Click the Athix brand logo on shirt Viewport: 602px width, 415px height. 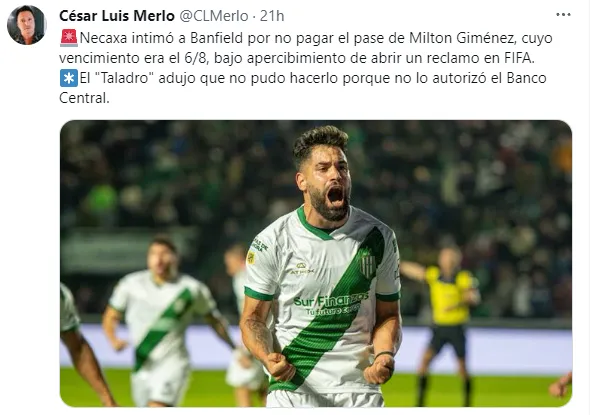(x=301, y=268)
